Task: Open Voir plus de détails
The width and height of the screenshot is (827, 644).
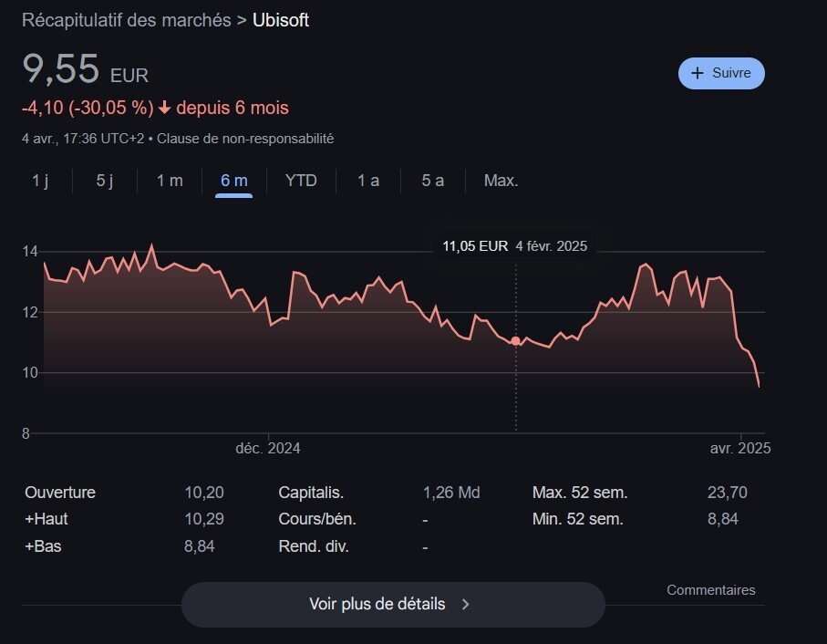Action: point(393,605)
